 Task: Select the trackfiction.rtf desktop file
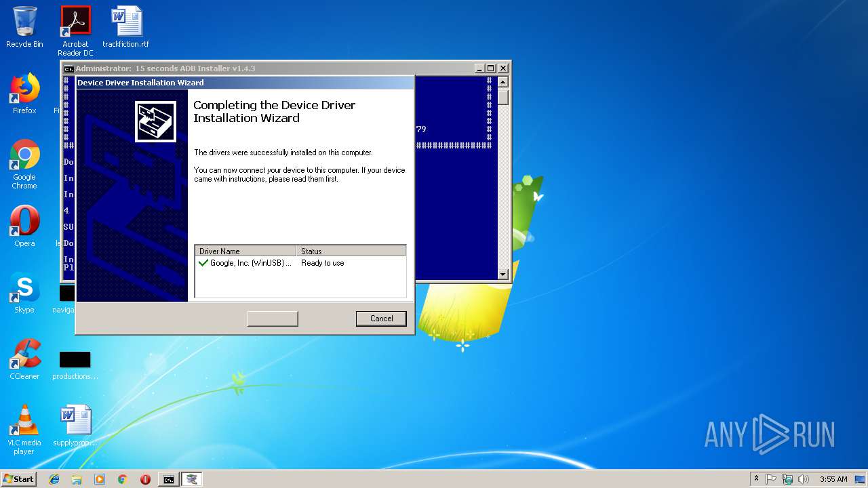click(126, 27)
